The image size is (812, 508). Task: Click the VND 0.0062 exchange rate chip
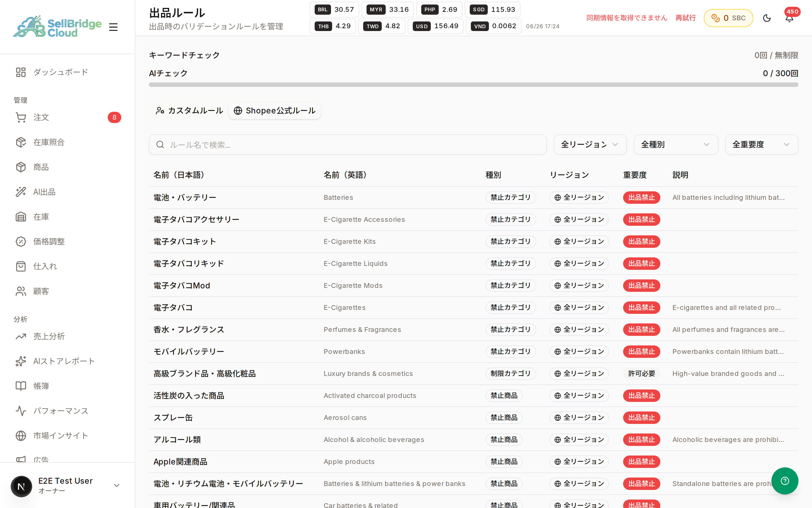494,26
